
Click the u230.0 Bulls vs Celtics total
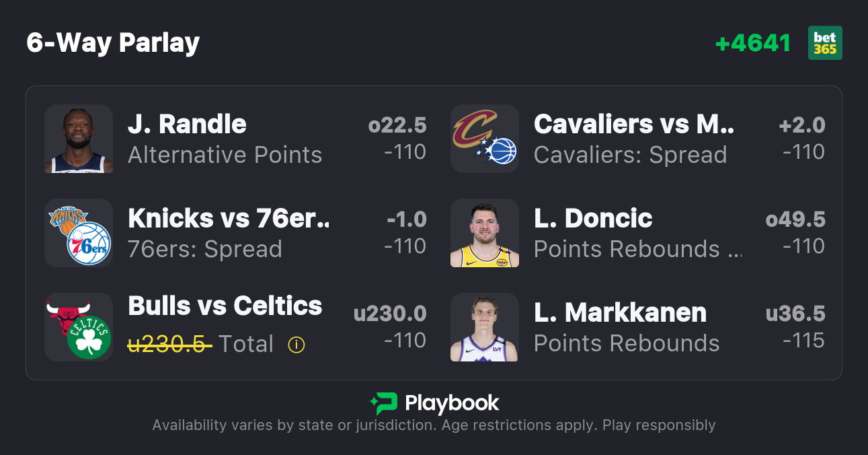coord(390,314)
